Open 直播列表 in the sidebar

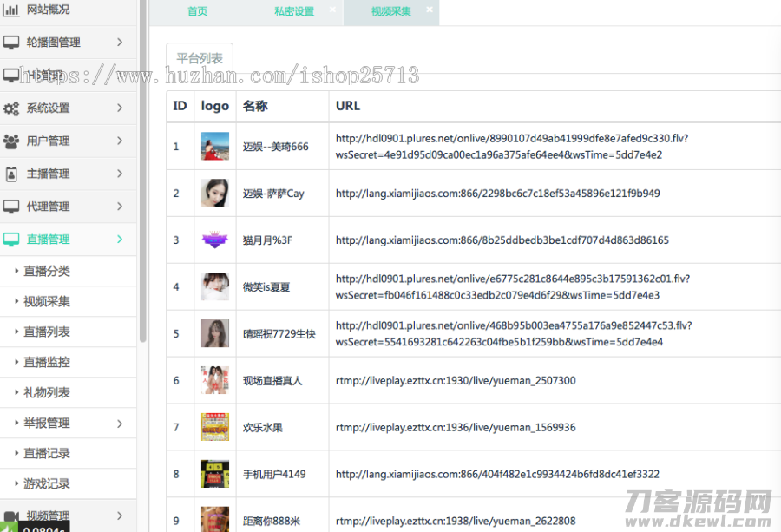[x=47, y=332]
